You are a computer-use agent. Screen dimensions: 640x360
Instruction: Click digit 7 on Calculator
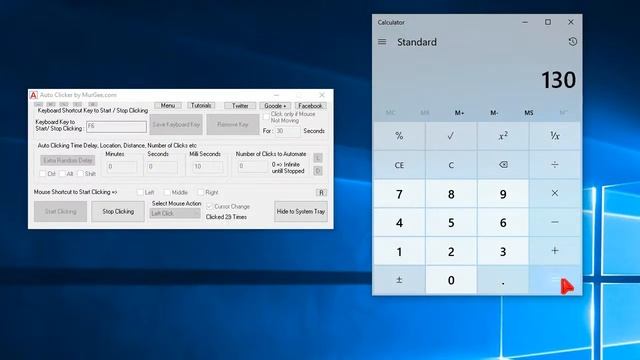399,193
